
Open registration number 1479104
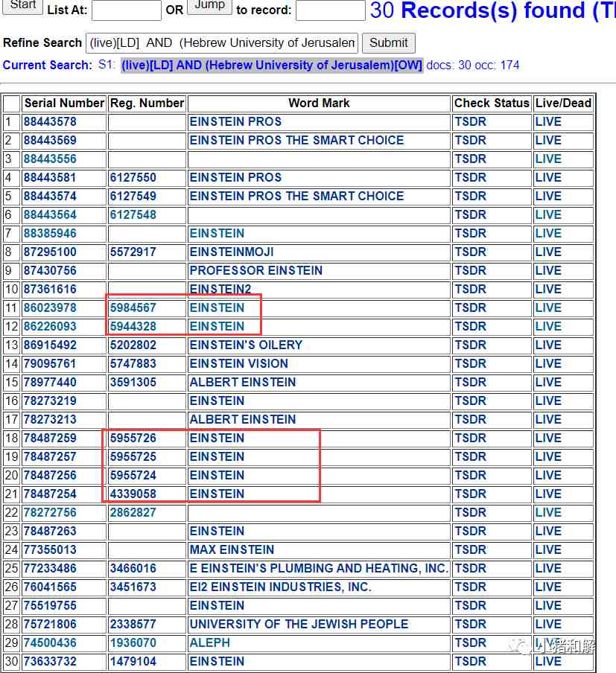click(133, 661)
